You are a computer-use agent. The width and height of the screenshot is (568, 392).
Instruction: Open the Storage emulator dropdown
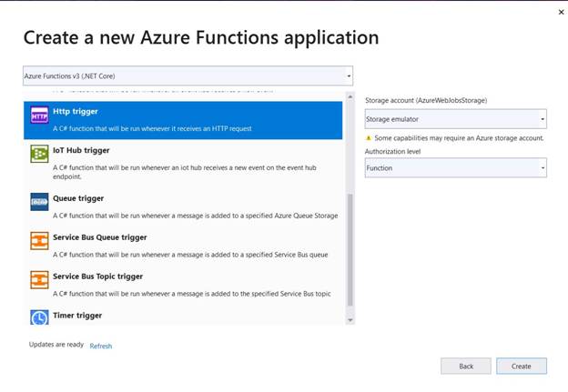click(456, 119)
